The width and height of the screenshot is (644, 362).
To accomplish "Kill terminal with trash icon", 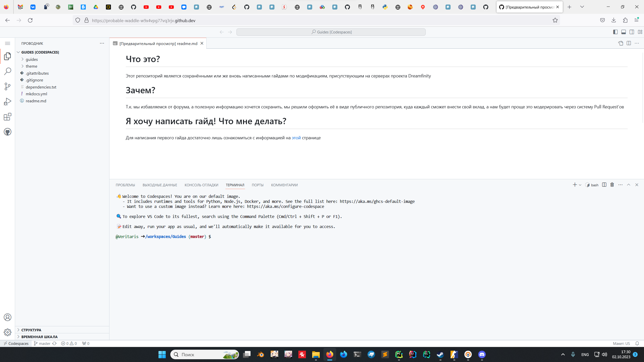I will 612,185.
